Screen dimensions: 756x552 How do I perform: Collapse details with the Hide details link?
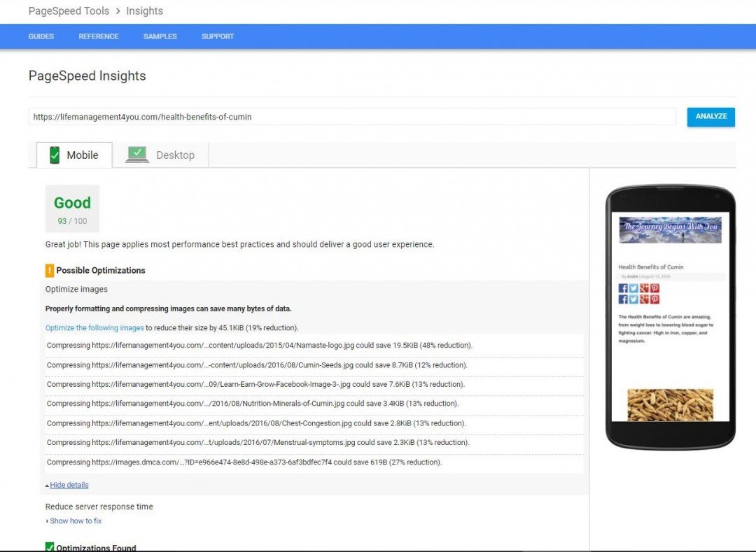pyautogui.click(x=69, y=485)
